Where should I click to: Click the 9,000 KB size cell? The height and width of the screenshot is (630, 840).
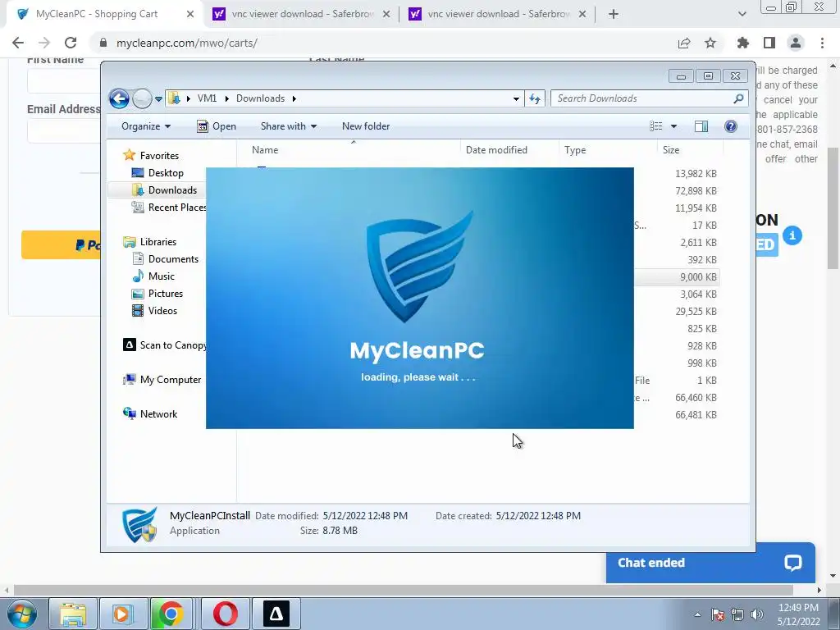[698, 277]
